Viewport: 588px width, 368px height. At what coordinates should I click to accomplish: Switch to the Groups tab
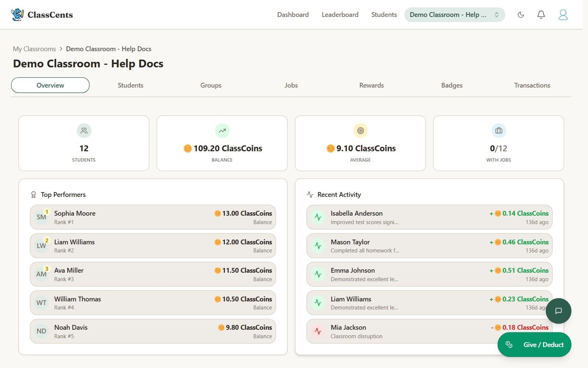[211, 85]
